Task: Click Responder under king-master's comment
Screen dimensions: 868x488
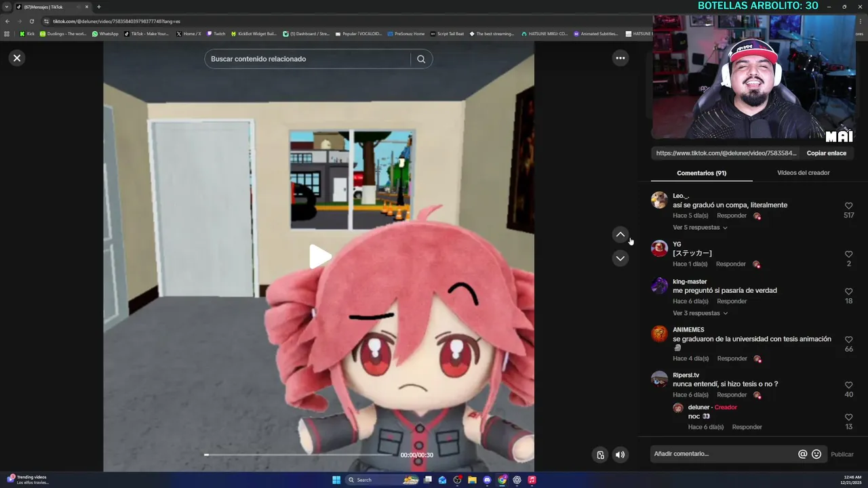Action: tap(732, 301)
